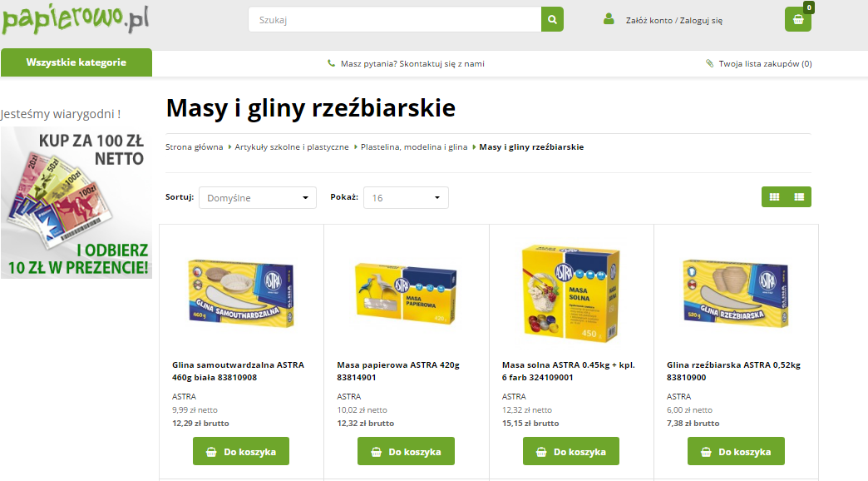
Task: Add Masa solna ASTRA to cart
Action: pos(570,451)
